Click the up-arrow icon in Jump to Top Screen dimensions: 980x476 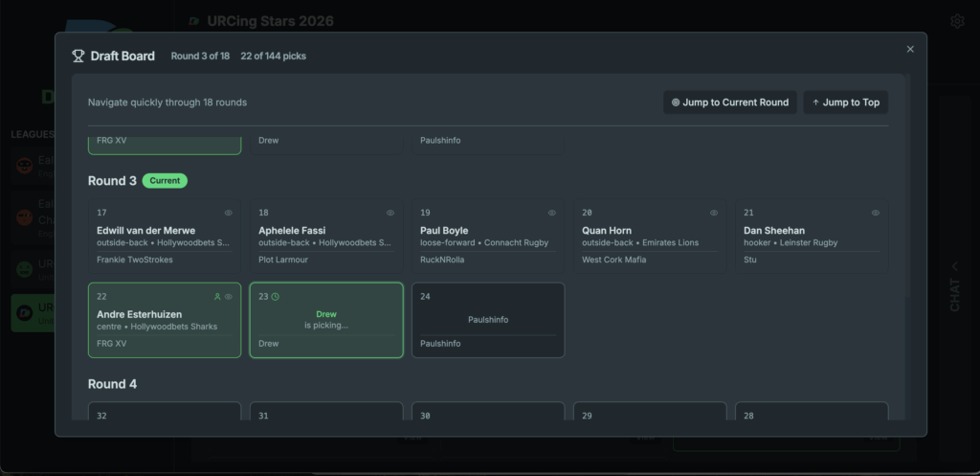point(815,102)
